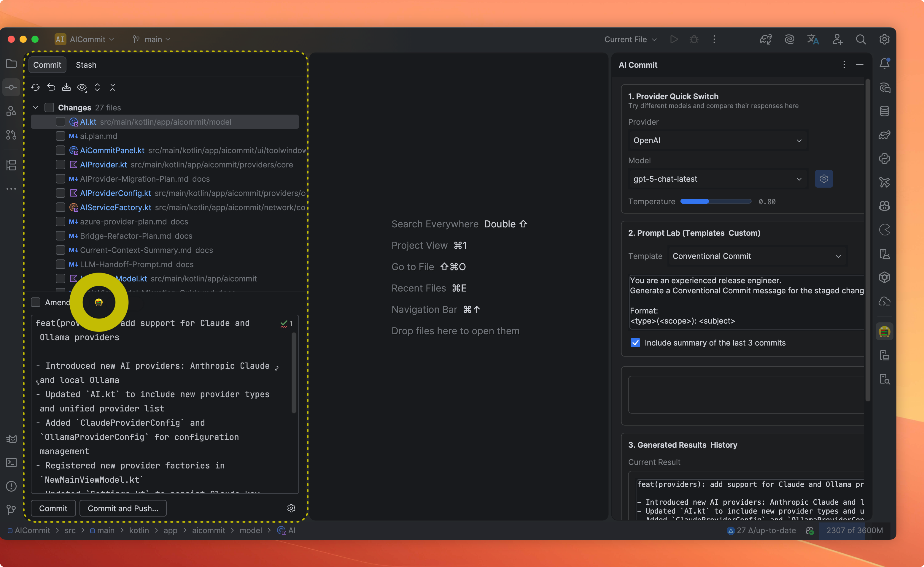Open the Gradle elephant panel
The width and height of the screenshot is (924, 567).
point(885,135)
